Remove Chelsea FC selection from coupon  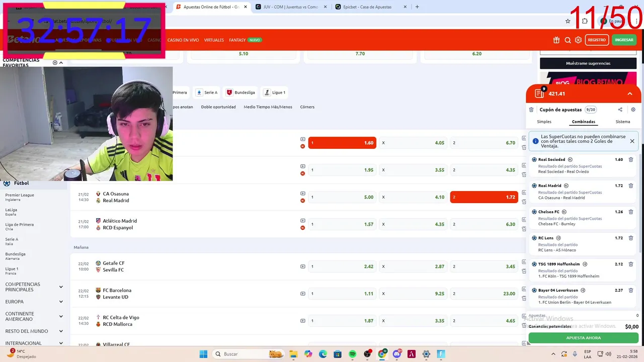point(631,212)
